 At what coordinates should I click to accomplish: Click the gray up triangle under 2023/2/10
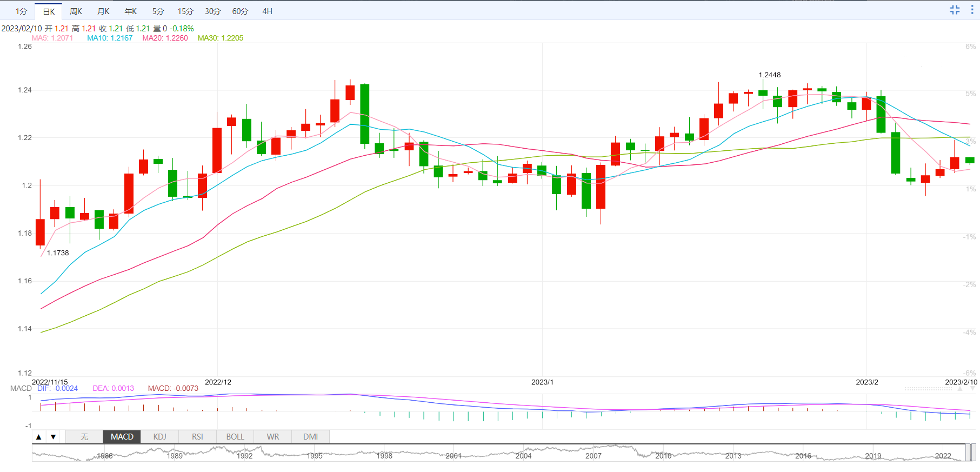click(x=960, y=389)
